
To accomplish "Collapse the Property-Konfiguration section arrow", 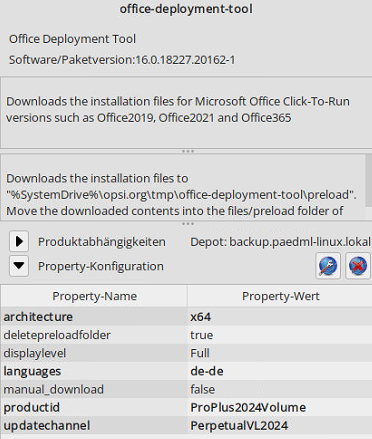I will click(x=19, y=266).
